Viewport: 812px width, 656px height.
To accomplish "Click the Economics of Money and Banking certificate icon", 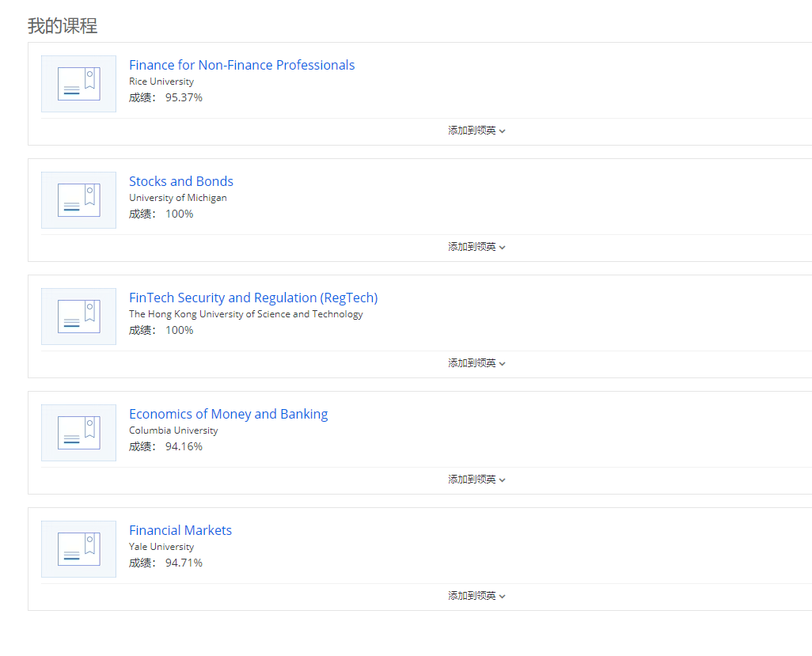I will 78,433.
